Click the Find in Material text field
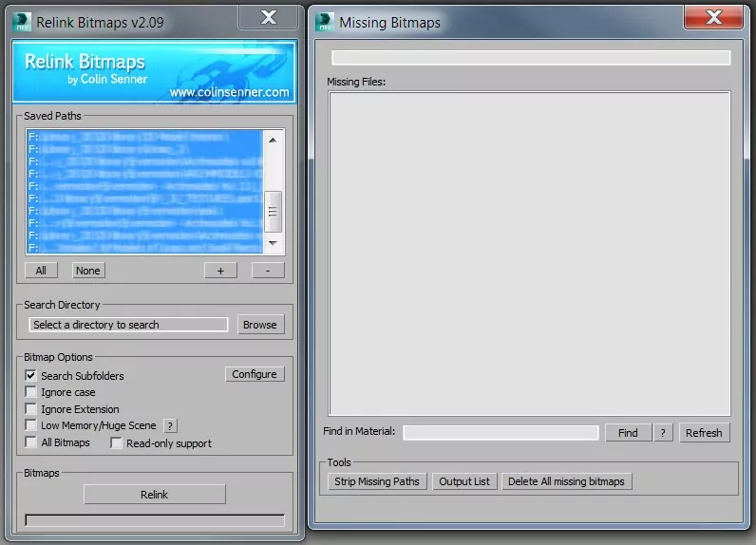This screenshot has height=545, width=756. coord(502,433)
